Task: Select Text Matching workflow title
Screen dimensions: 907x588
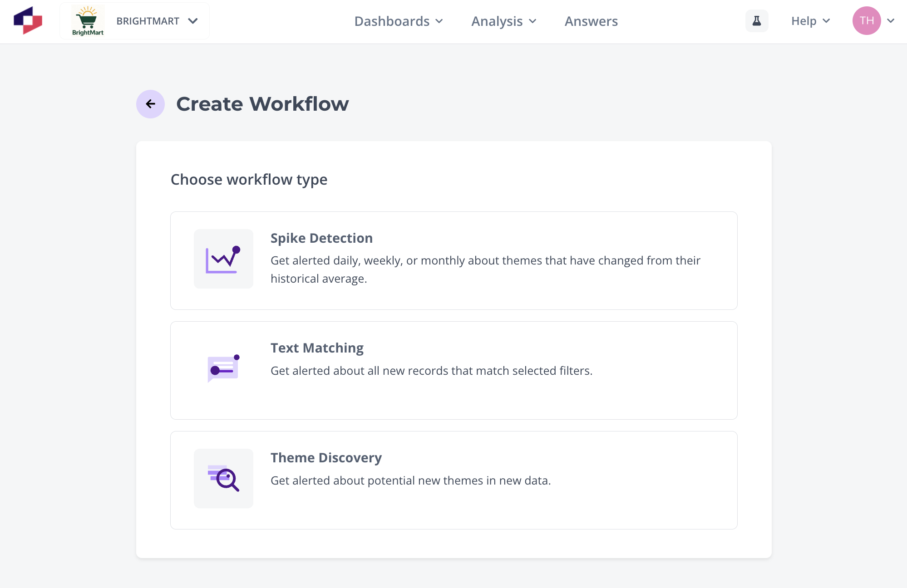Action: (x=317, y=348)
